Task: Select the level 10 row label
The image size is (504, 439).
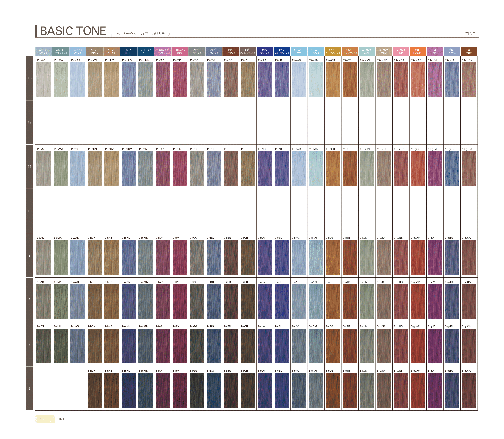Action: click(30, 211)
